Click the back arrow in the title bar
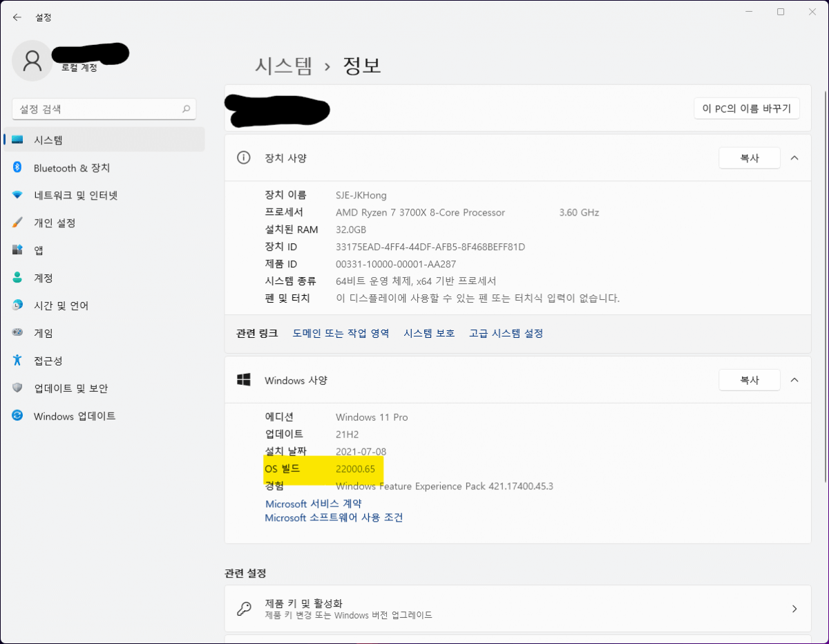 pos(17,17)
